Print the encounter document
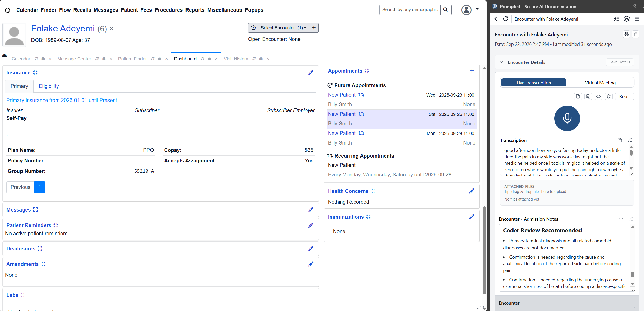This screenshot has height=311, width=644. [626, 34]
